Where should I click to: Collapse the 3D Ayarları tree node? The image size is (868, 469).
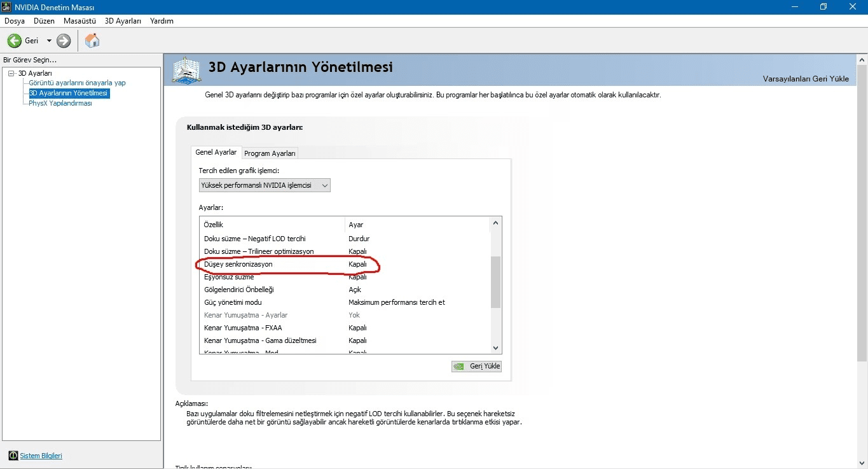point(11,73)
